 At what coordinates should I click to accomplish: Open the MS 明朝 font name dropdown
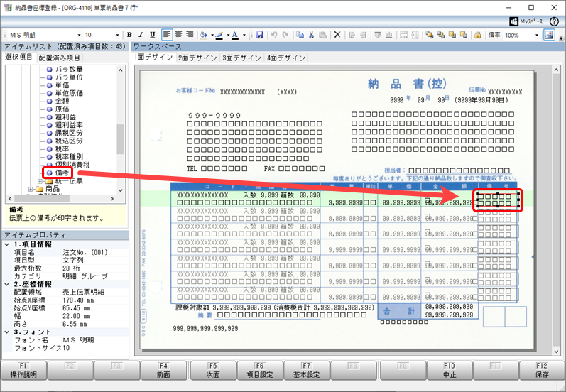click(79, 35)
